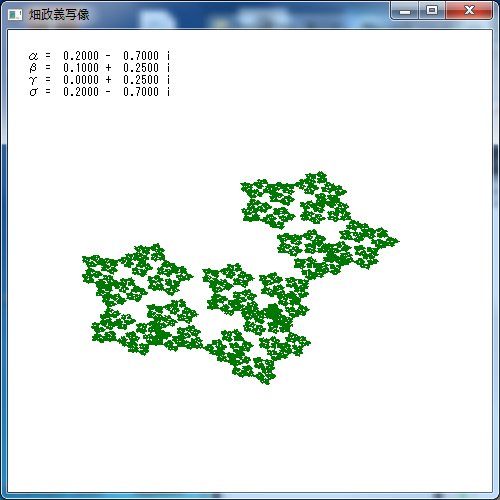
Task: Select the β imaginary part 0.2500
Action: click(x=141, y=68)
